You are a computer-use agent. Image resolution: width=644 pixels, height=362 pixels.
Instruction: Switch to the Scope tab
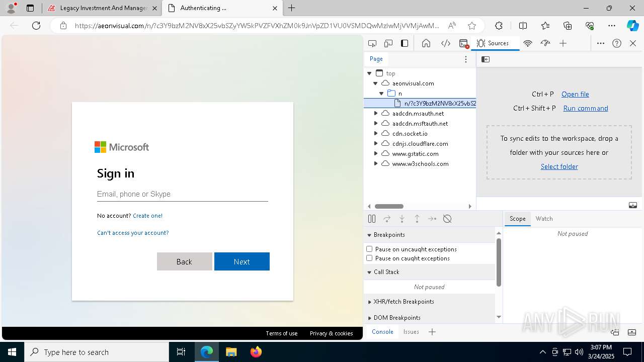517,219
